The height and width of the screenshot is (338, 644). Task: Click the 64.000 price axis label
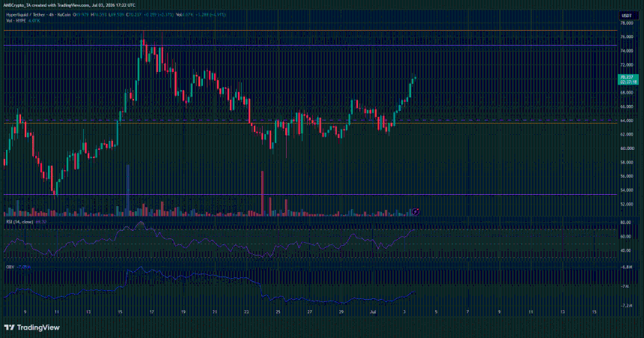coord(627,121)
